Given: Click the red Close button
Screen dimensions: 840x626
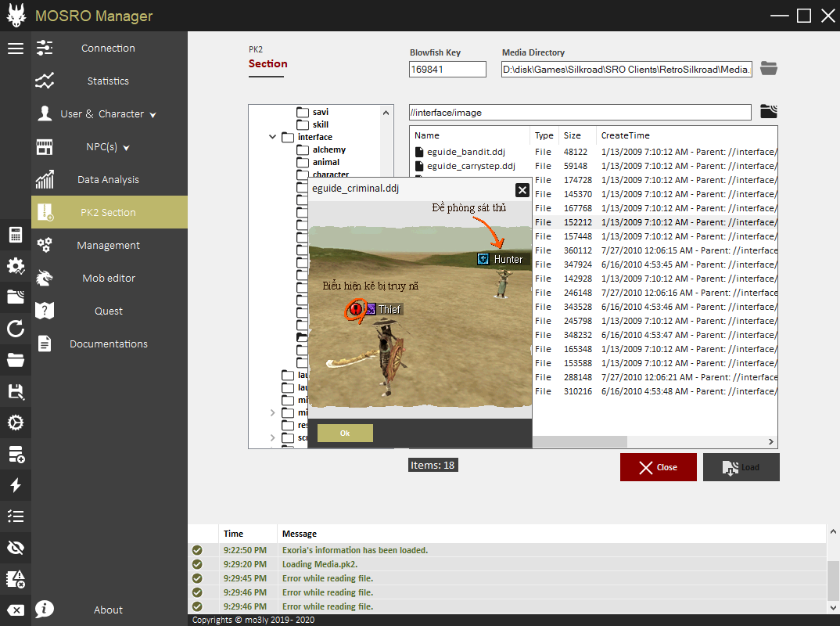Looking at the screenshot, I should tap(659, 467).
